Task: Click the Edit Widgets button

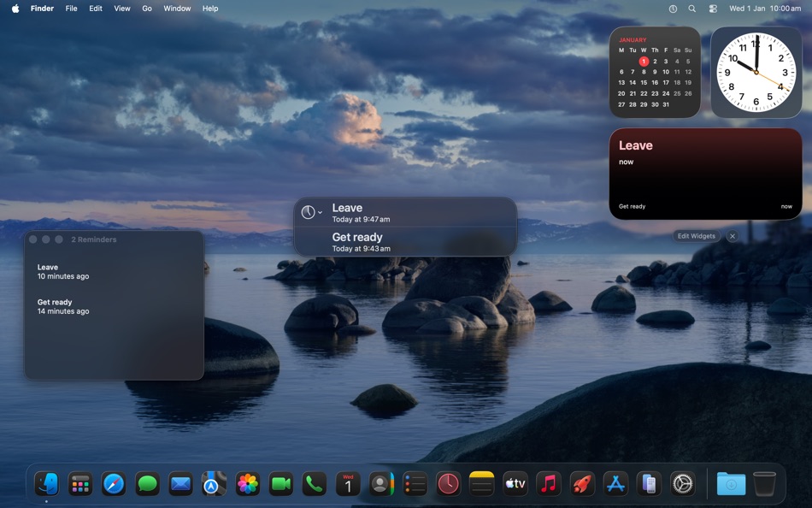Action: coord(696,236)
